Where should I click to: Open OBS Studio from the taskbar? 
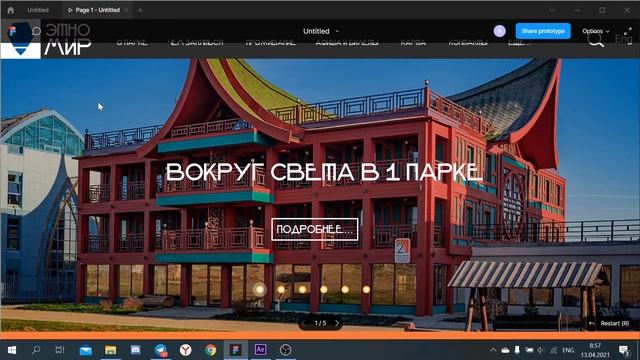pos(285,350)
